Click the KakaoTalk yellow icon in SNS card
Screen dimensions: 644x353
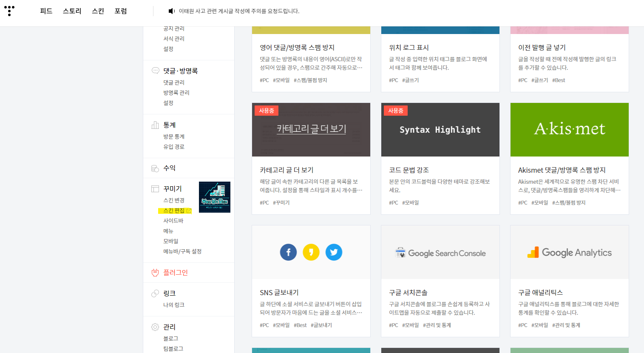pyautogui.click(x=311, y=252)
